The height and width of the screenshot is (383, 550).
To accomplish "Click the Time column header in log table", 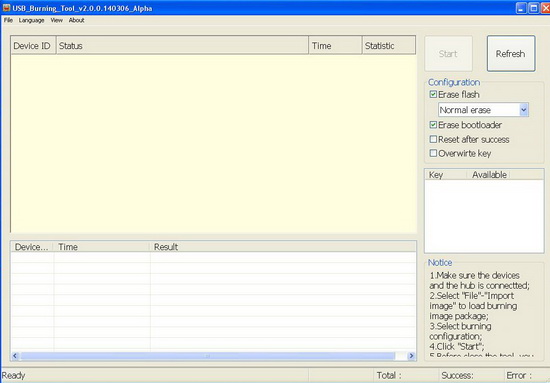I will pyautogui.click(x=102, y=247).
